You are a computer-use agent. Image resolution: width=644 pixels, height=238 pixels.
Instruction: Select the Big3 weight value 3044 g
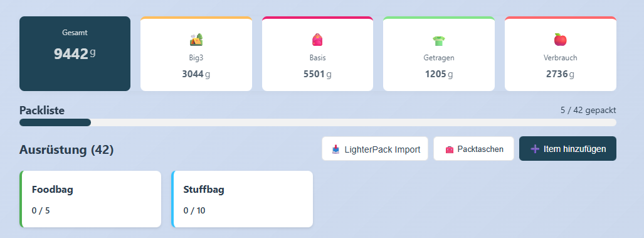pos(196,74)
